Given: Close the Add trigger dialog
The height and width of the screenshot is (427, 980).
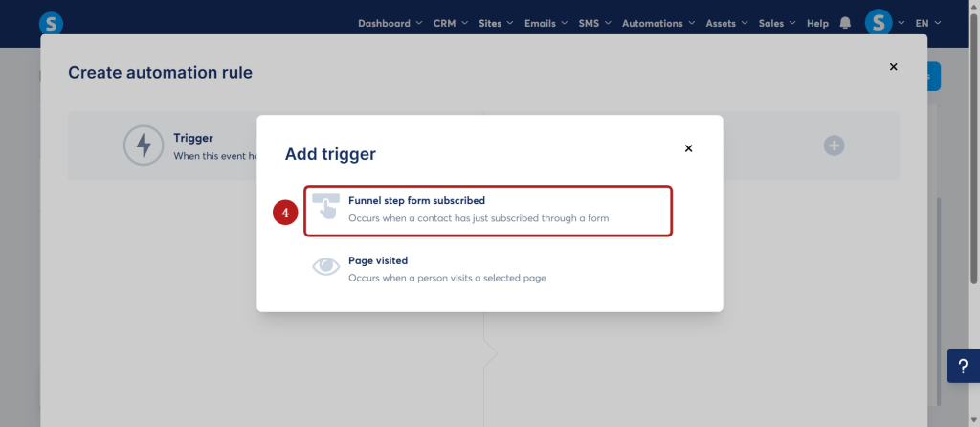Looking at the screenshot, I should click(x=688, y=148).
